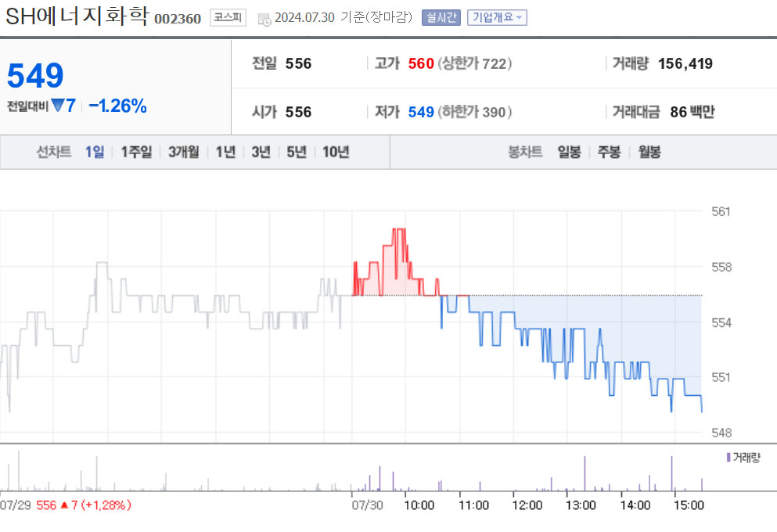Open the 기업개요 dropdown
This screenshot has width=777, height=532.
pyautogui.click(x=497, y=17)
